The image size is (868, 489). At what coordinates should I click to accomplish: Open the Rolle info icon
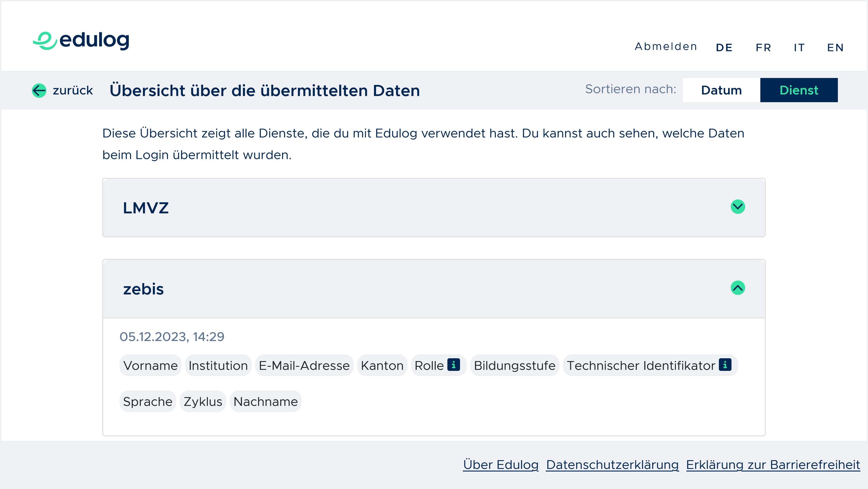click(x=454, y=365)
